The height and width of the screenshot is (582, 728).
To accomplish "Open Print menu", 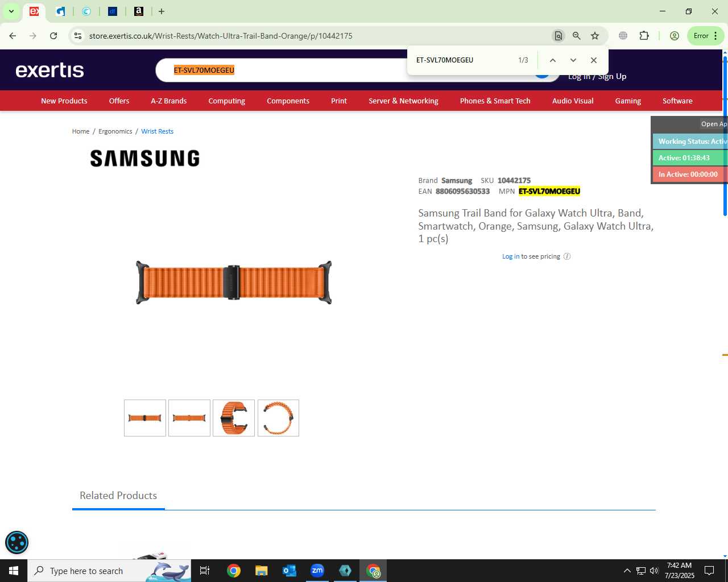I will tap(339, 101).
